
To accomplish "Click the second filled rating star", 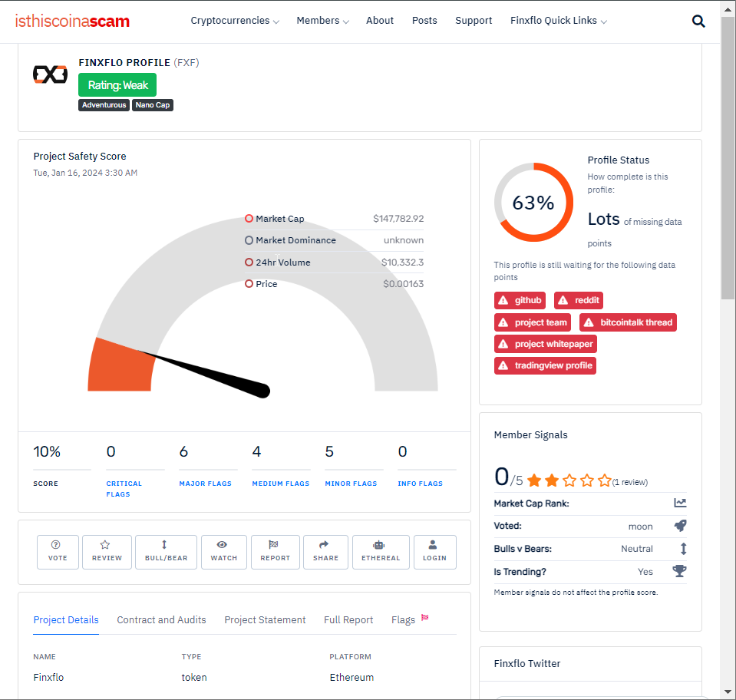I will 552,480.
